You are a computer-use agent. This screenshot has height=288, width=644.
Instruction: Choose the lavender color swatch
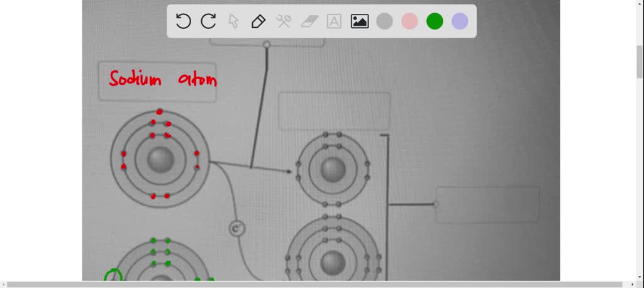click(460, 21)
